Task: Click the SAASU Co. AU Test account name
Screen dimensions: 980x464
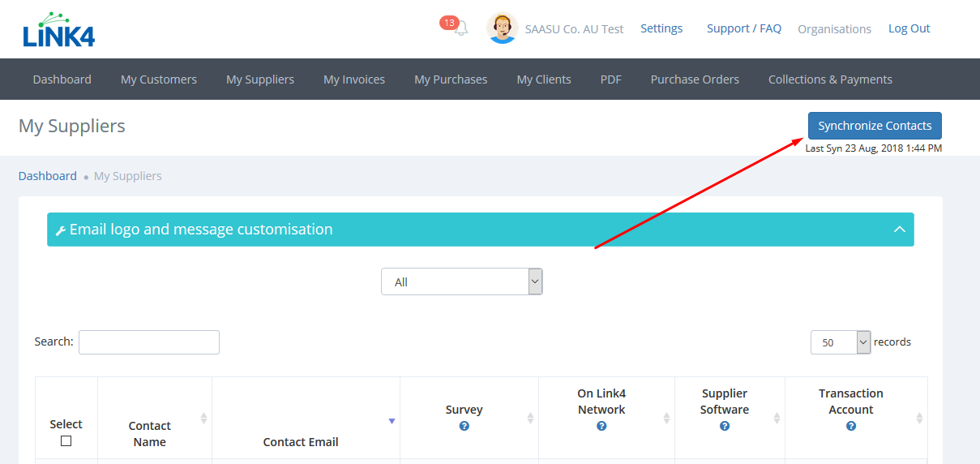Action: [575, 29]
